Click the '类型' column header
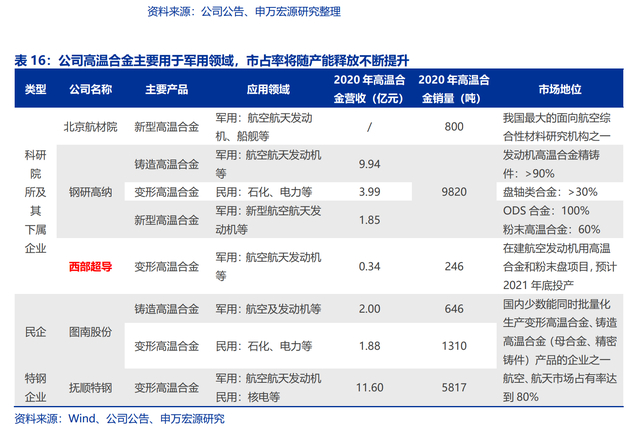The height and width of the screenshot is (426, 640). coord(36,89)
